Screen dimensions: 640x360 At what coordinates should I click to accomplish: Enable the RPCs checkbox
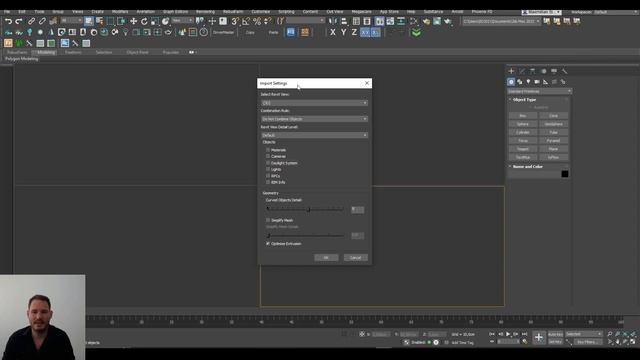point(268,176)
